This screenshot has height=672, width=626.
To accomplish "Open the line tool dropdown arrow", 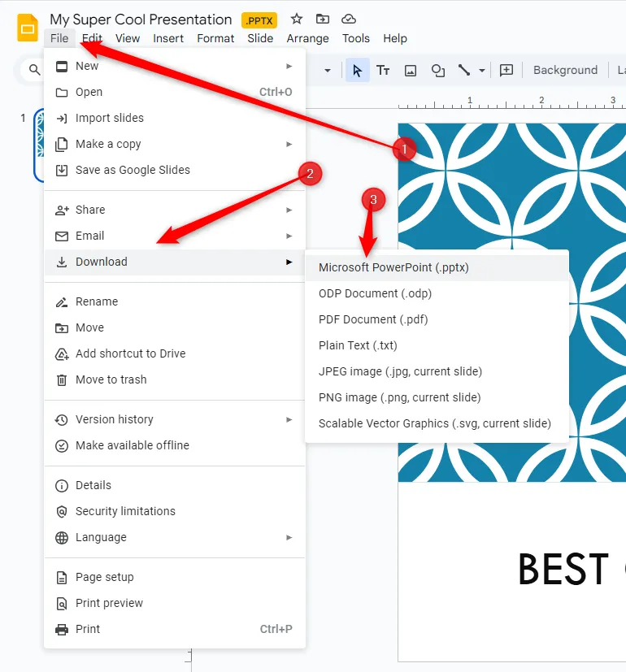I will coord(482,70).
